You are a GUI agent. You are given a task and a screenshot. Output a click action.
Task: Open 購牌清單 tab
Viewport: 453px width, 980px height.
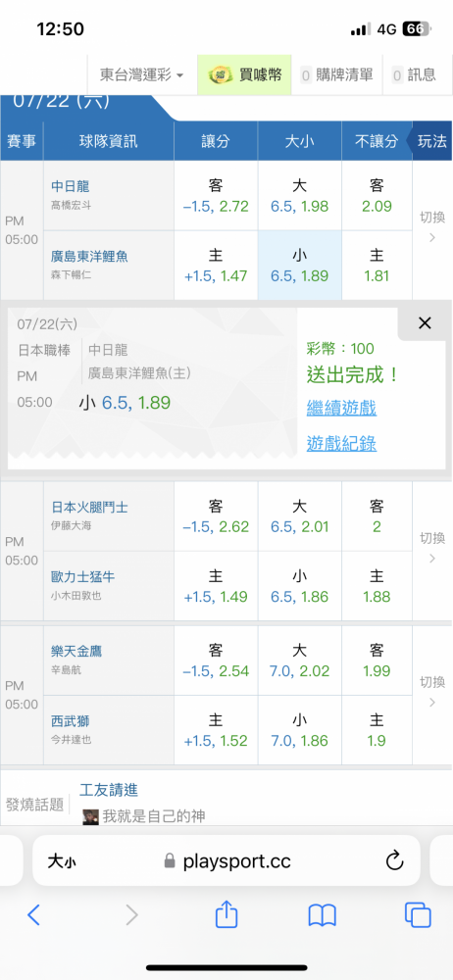(337, 75)
